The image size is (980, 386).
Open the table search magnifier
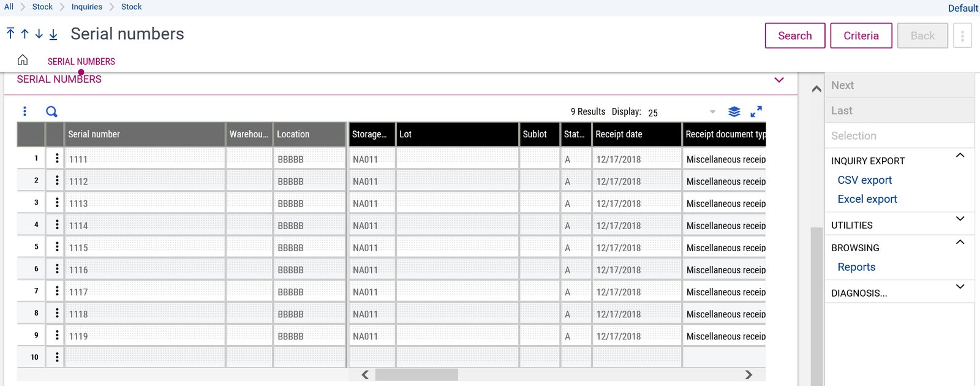pyautogui.click(x=51, y=111)
